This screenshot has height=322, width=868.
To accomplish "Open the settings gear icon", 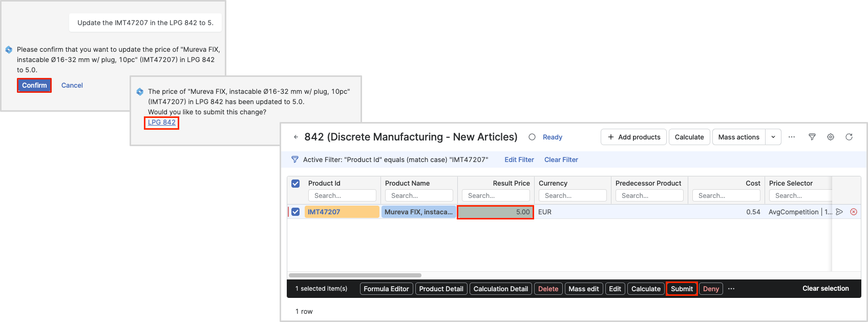I will click(x=831, y=137).
